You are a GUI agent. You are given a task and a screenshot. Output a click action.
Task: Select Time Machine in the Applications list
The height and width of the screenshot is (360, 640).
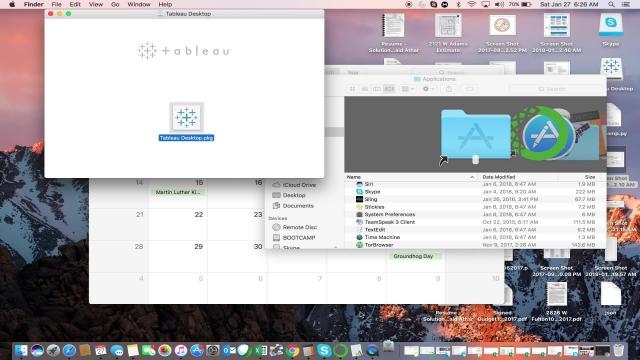click(475, 237)
